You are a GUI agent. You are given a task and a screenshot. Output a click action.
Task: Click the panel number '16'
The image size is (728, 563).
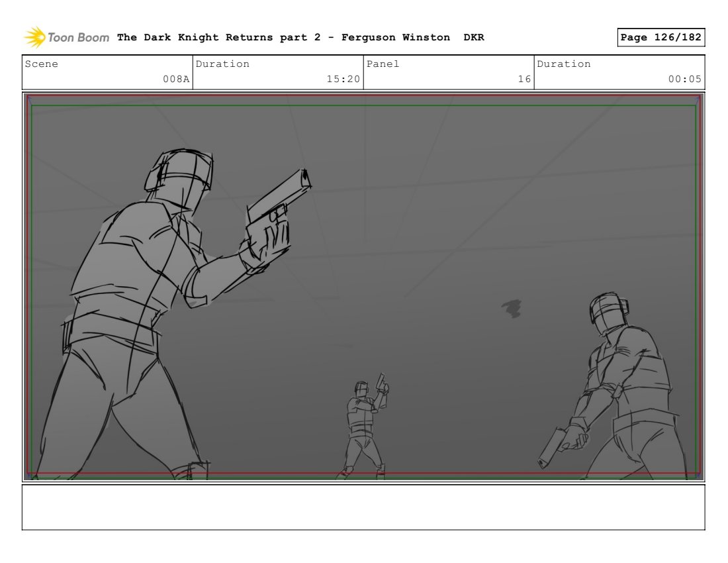tap(524, 79)
